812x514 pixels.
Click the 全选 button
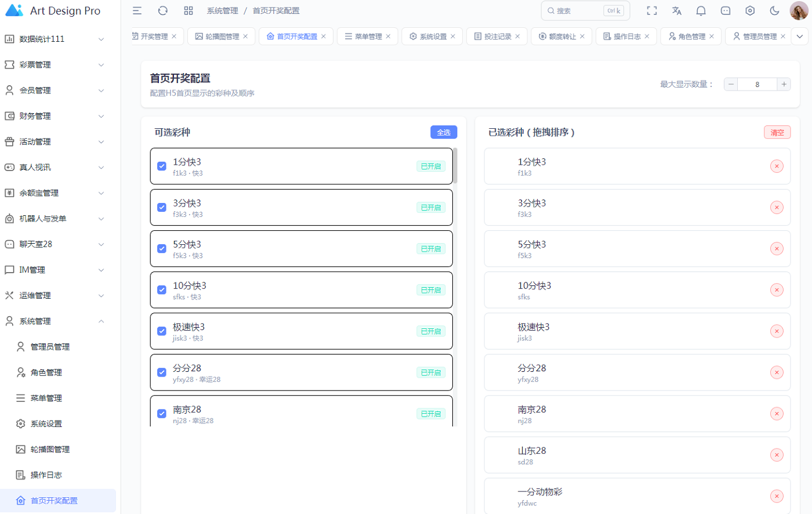[444, 132]
